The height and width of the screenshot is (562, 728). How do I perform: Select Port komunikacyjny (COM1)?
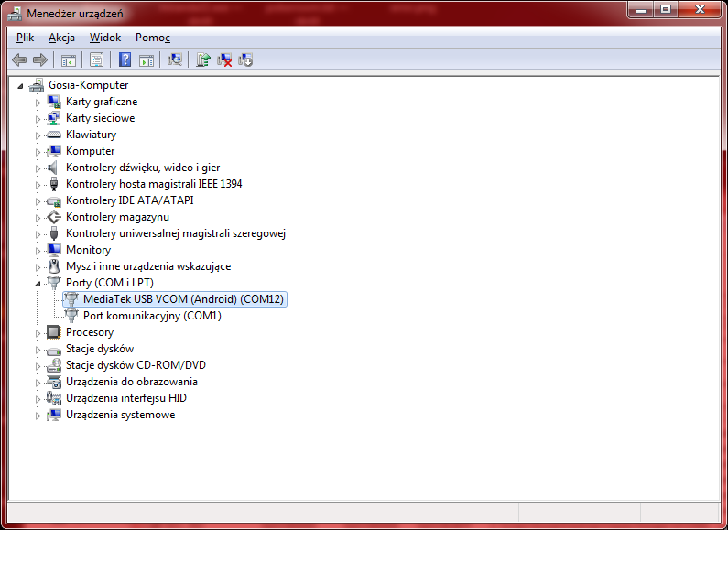[152, 316]
